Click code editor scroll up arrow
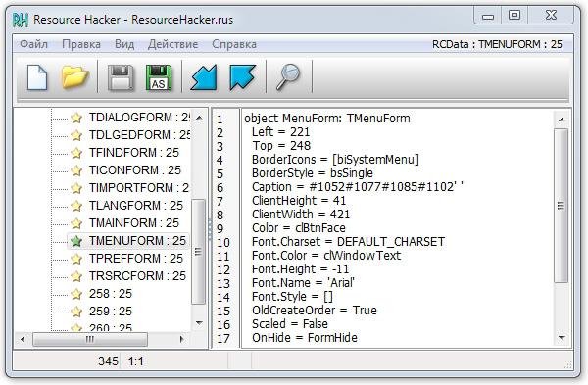 pos(562,120)
